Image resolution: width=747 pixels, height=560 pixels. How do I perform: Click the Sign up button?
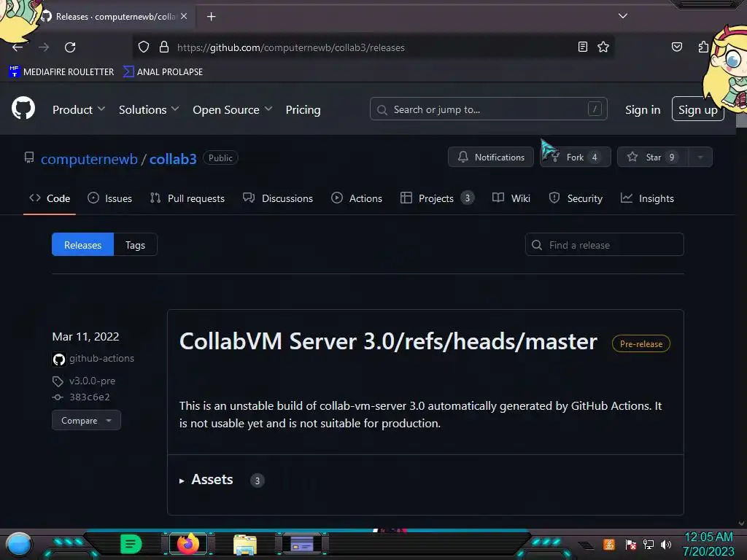697,109
